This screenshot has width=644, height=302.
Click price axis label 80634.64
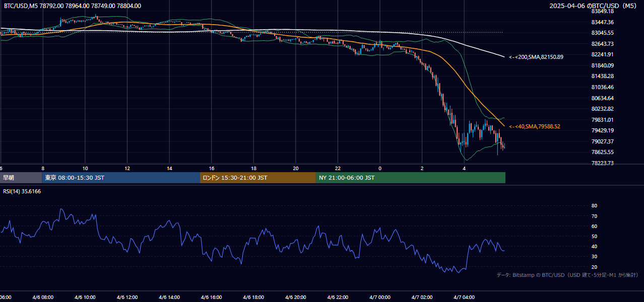[x=602, y=98]
